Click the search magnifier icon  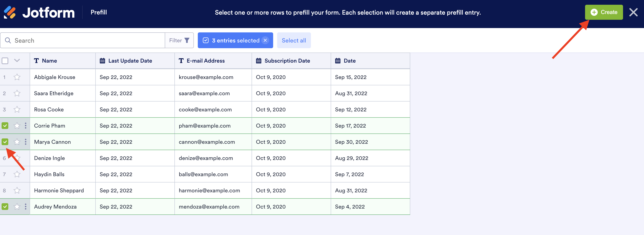[x=8, y=40]
